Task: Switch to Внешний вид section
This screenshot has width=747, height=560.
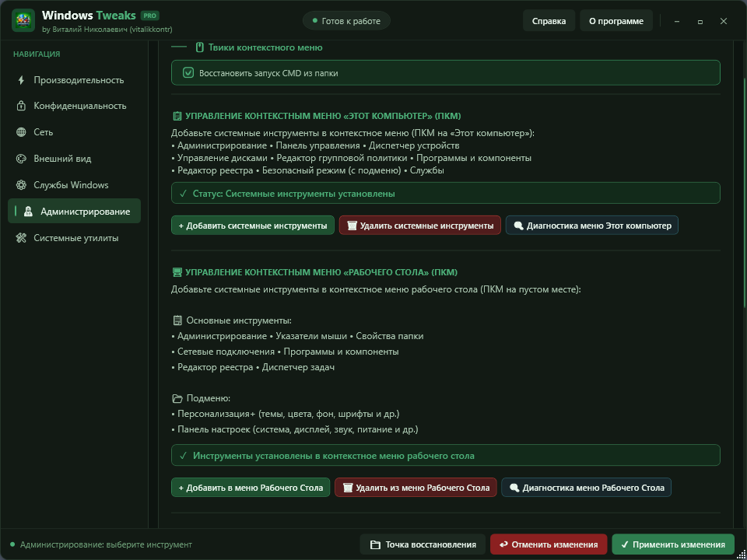Action: coord(75,159)
